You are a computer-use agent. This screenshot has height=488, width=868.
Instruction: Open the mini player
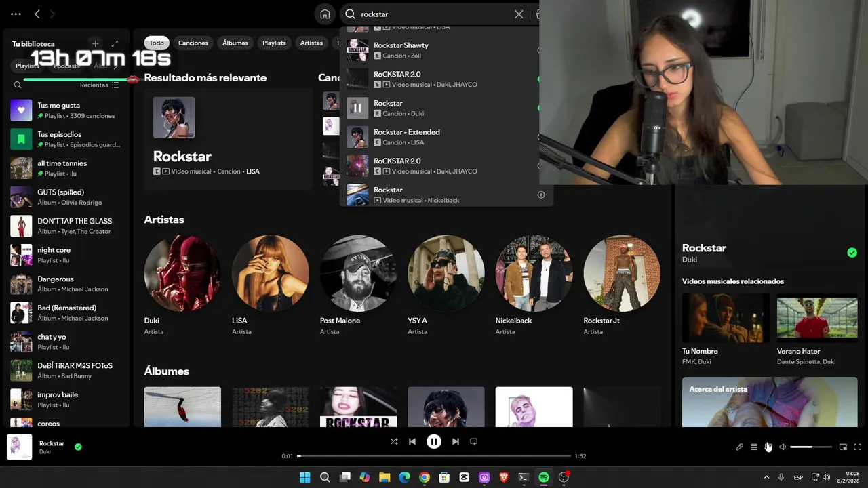coord(843,447)
